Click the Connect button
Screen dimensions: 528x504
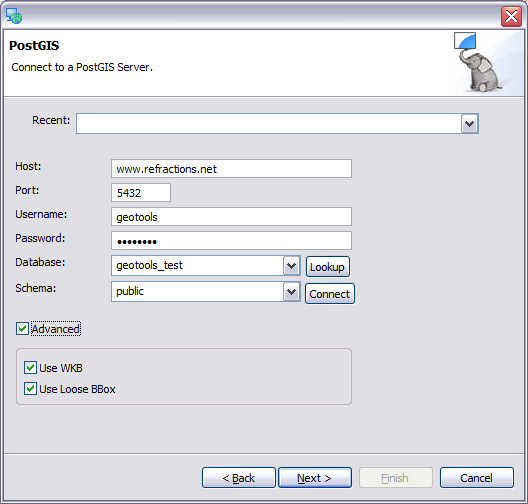tap(329, 294)
